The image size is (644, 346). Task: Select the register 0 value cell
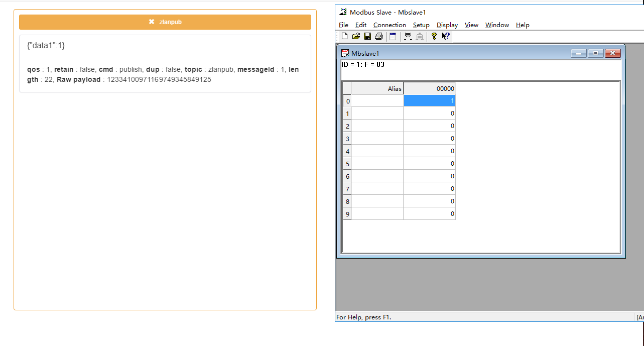pyautogui.click(x=429, y=101)
